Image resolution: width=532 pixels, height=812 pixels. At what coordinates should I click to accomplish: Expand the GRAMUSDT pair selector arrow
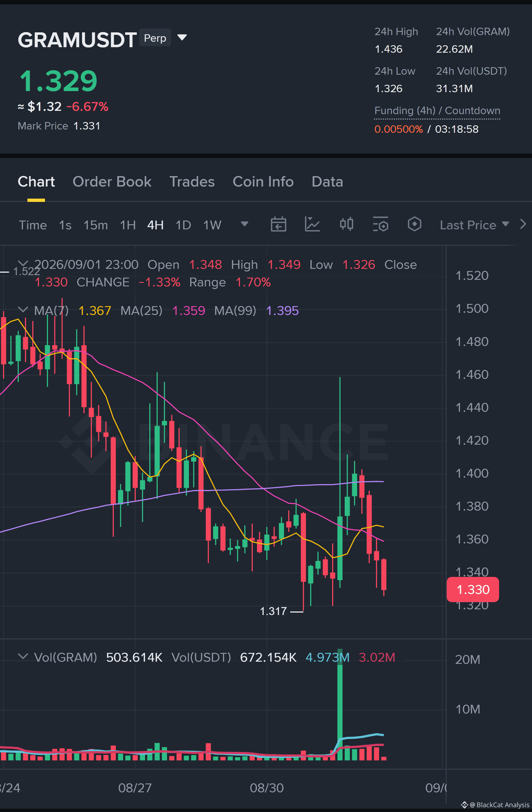coord(182,37)
